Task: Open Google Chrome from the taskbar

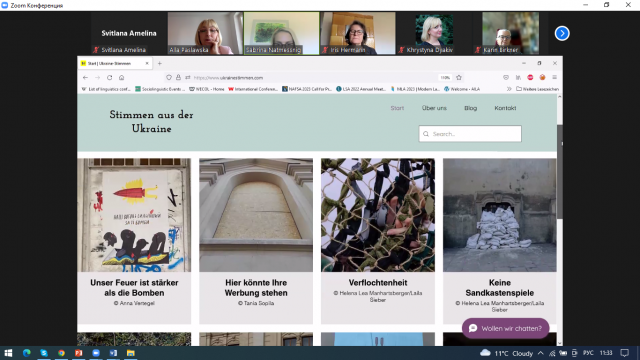Action: pyautogui.click(x=61, y=353)
